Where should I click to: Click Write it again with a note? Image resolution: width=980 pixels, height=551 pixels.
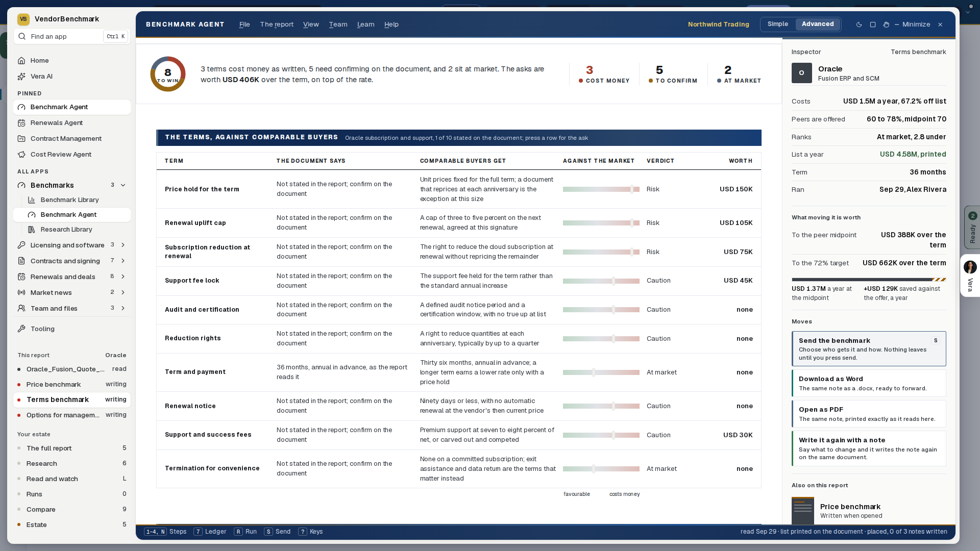869,449
